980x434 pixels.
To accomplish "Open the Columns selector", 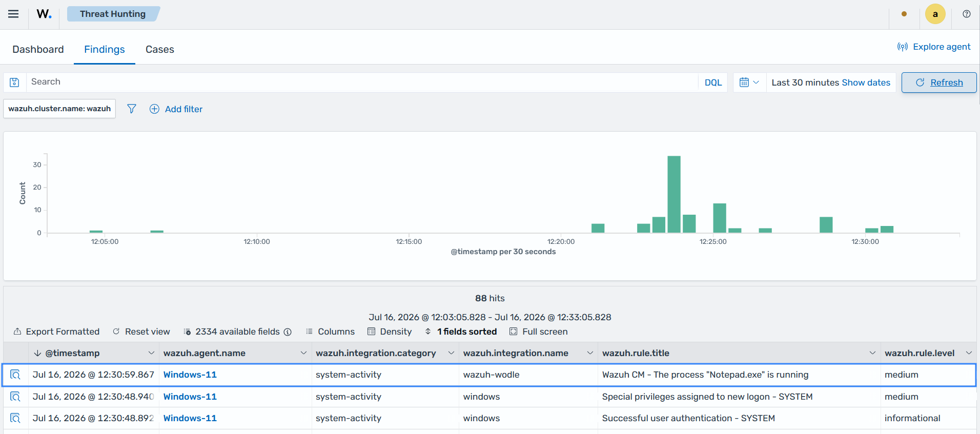I will click(x=330, y=332).
